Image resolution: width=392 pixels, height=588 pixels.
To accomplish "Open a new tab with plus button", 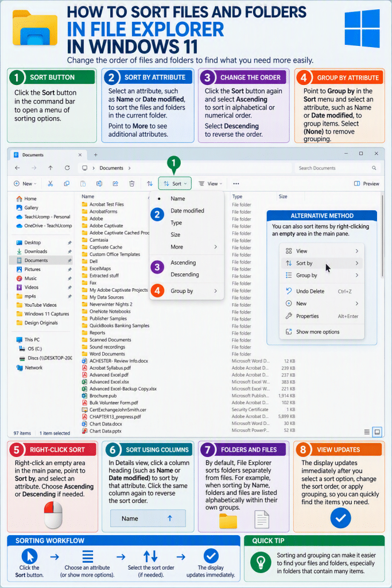I will click(x=96, y=155).
